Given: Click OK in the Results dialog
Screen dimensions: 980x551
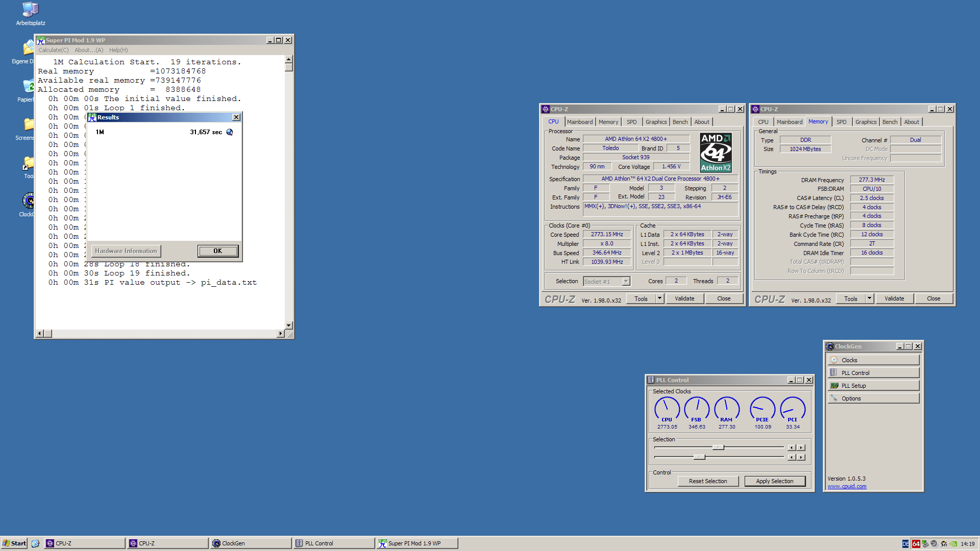Looking at the screenshot, I should click(218, 251).
